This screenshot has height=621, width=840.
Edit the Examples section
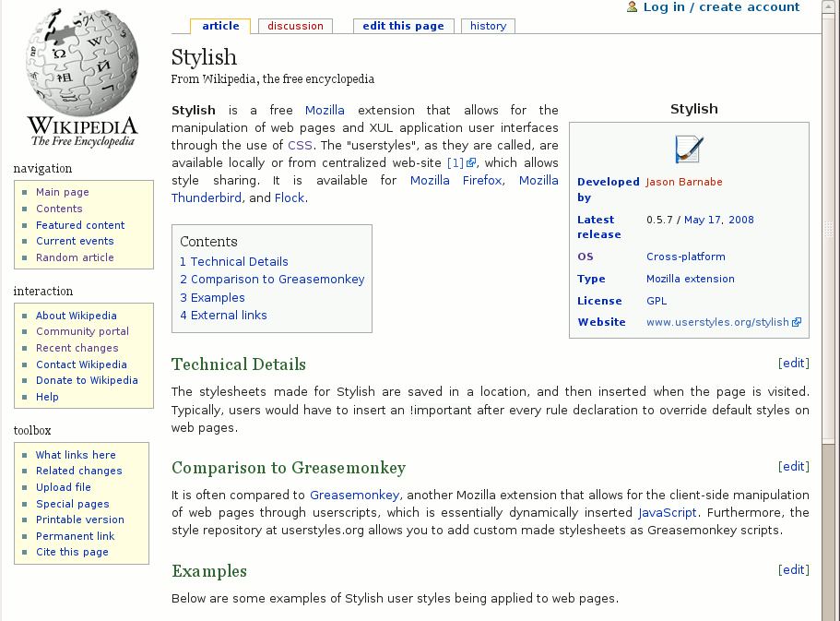pyautogui.click(x=793, y=569)
